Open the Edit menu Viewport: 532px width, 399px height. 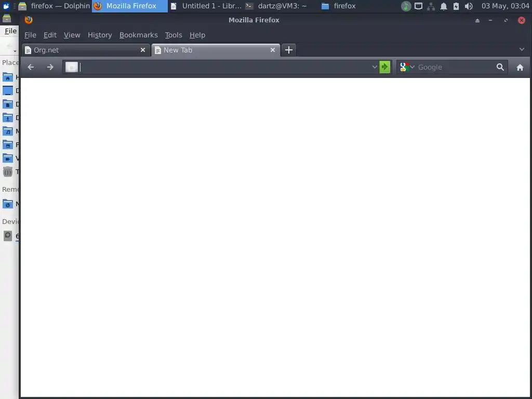tap(50, 35)
